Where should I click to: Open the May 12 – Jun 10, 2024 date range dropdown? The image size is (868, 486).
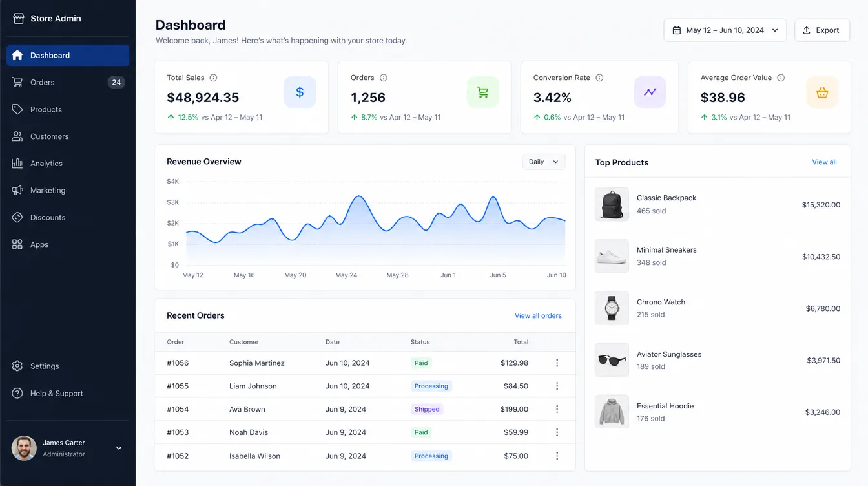click(x=725, y=30)
